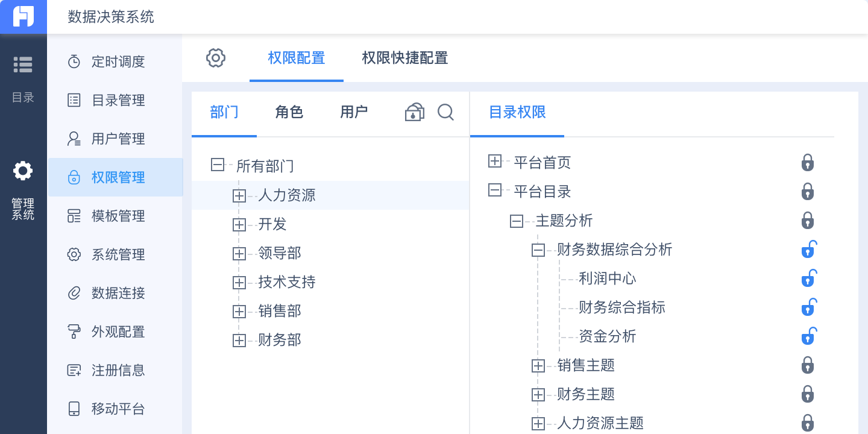
Task: Open search with the magnifier icon
Action: (446, 112)
